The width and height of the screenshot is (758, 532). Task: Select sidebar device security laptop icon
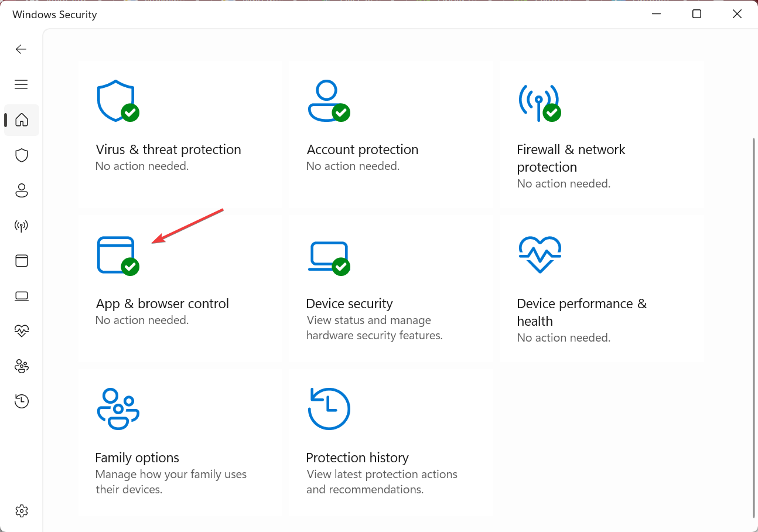click(x=22, y=296)
